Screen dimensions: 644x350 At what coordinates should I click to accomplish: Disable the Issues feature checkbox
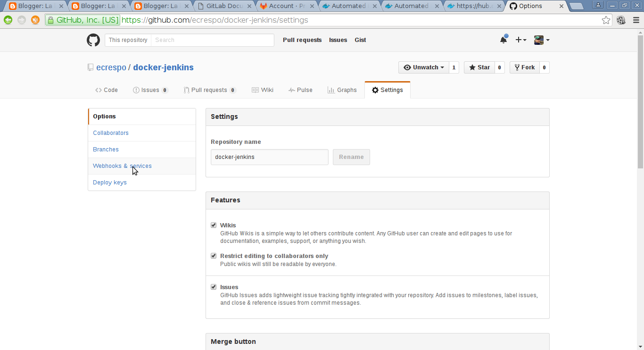click(x=214, y=287)
